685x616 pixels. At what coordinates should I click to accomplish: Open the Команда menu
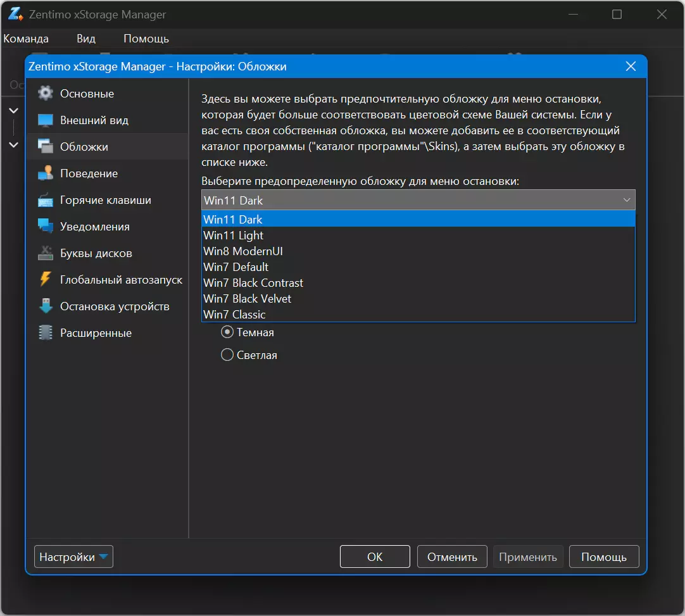26,39
